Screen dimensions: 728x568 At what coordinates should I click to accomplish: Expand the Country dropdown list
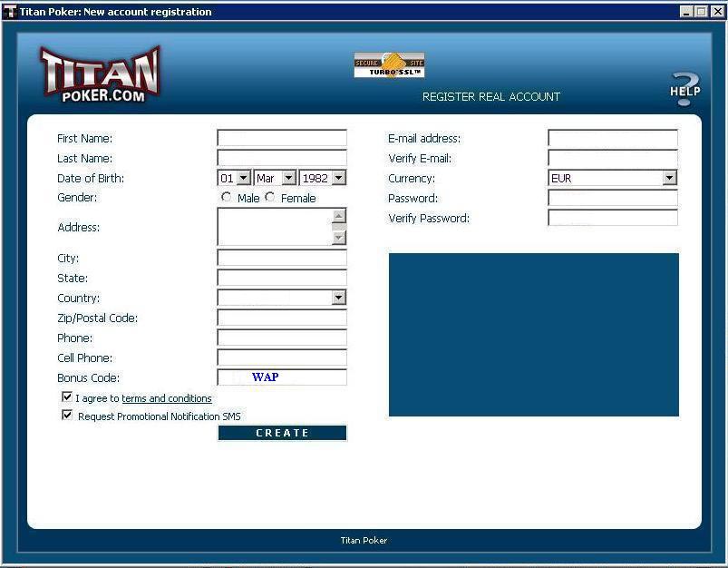click(339, 298)
